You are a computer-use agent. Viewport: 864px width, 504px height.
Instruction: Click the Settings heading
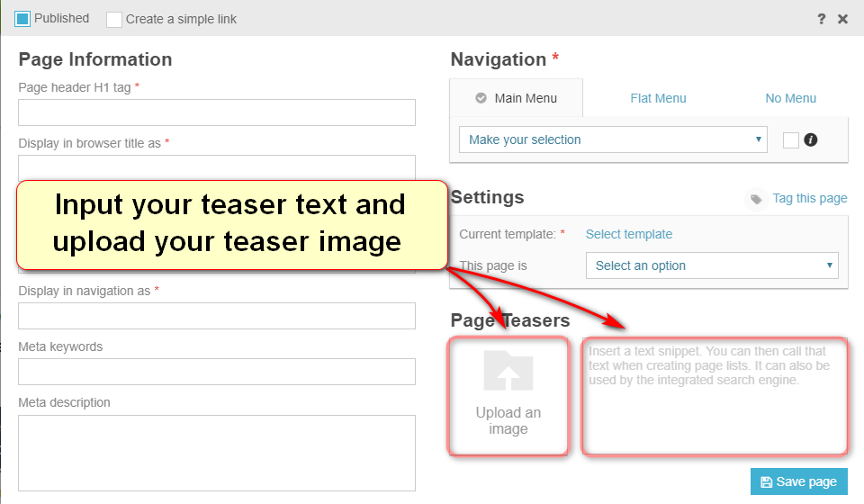coord(487,197)
